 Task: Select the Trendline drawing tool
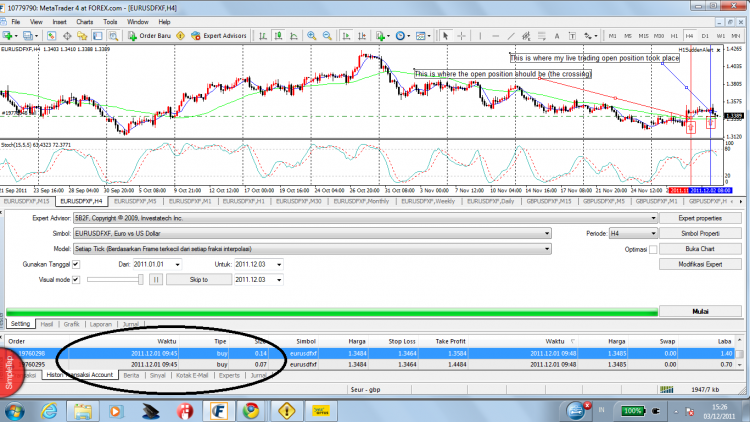tap(511, 36)
